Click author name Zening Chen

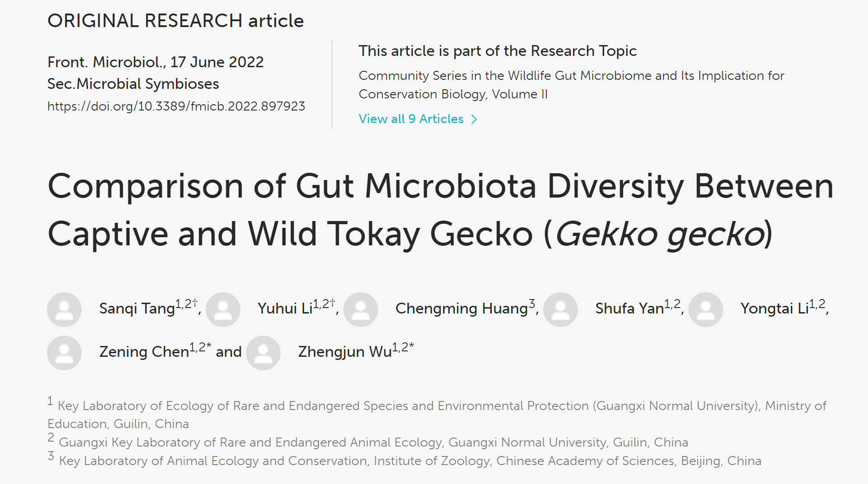(144, 352)
